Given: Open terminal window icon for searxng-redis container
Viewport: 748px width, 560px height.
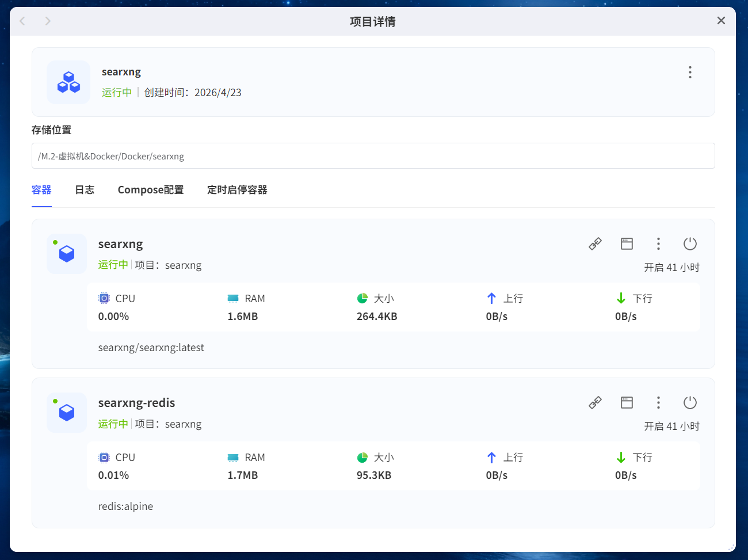Looking at the screenshot, I should (x=627, y=403).
